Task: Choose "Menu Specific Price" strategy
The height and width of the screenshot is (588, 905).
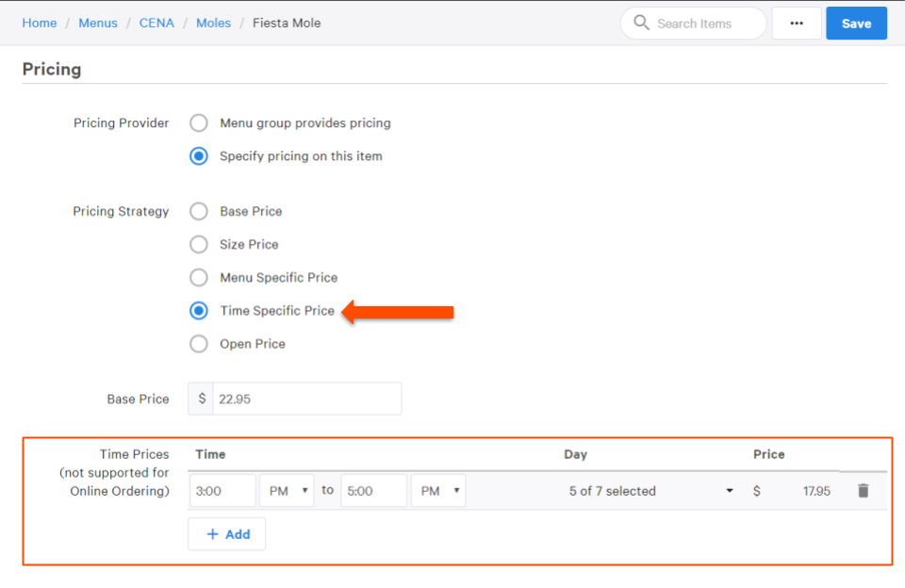Action: point(198,277)
